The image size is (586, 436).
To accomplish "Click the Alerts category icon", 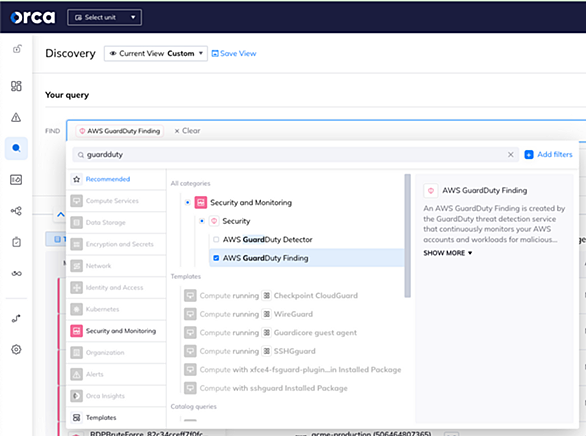I will 77,374.
